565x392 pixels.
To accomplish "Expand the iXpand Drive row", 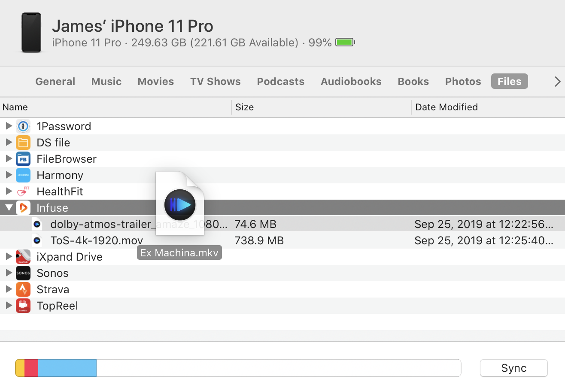I will [9, 257].
